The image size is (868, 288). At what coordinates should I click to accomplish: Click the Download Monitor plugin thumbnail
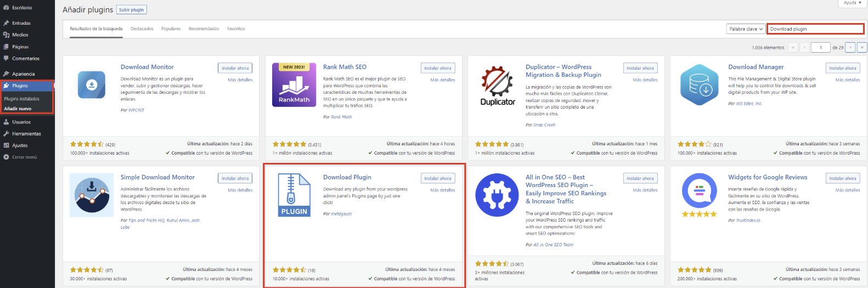point(92,84)
